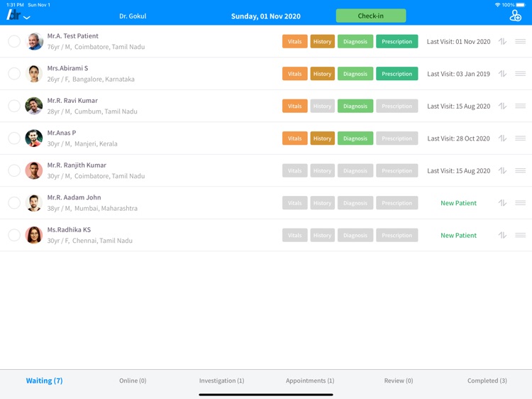Click sort arrows icon for Mr.A. Test Patient
The width and height of the screenshot is (532, 399).
click(x=502, y=41)
